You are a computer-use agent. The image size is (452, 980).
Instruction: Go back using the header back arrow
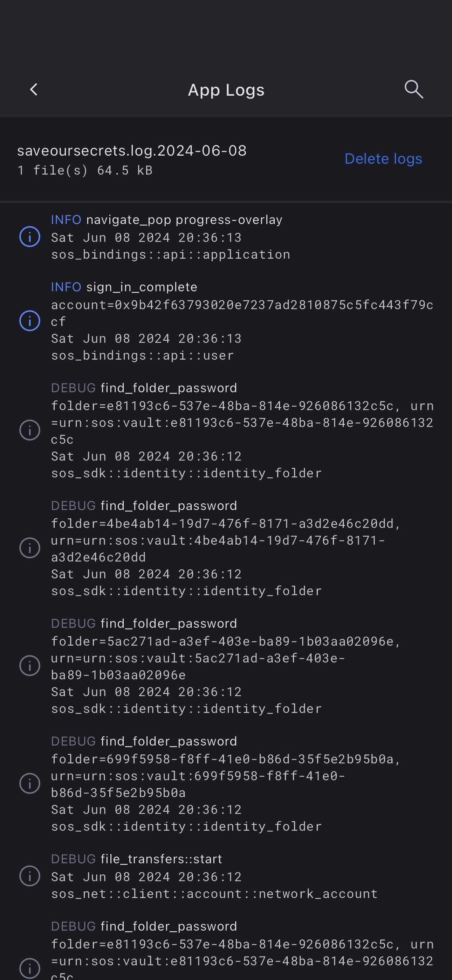34,90
